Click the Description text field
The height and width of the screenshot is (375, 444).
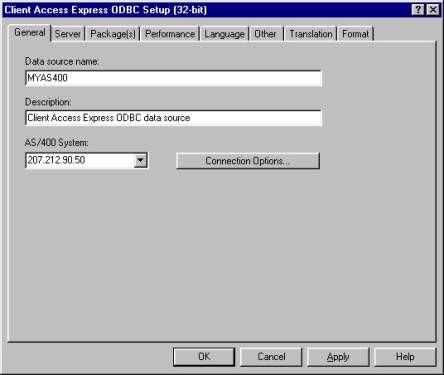pos(173,118)
